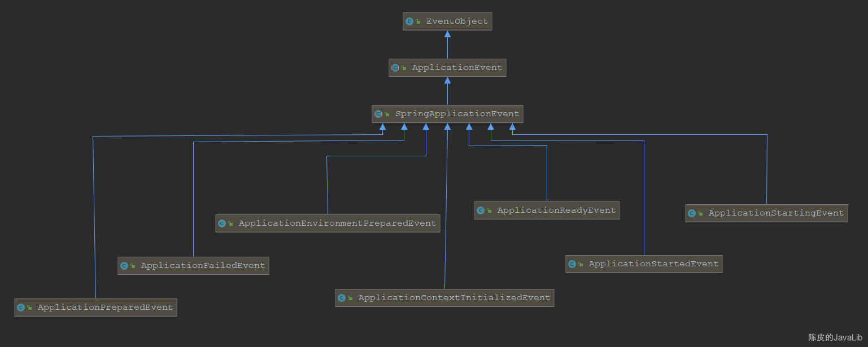Click the class icon on ApplicationPreparedEvent node
The width and height of the screenshot is (868, 347).
[21, 308]
